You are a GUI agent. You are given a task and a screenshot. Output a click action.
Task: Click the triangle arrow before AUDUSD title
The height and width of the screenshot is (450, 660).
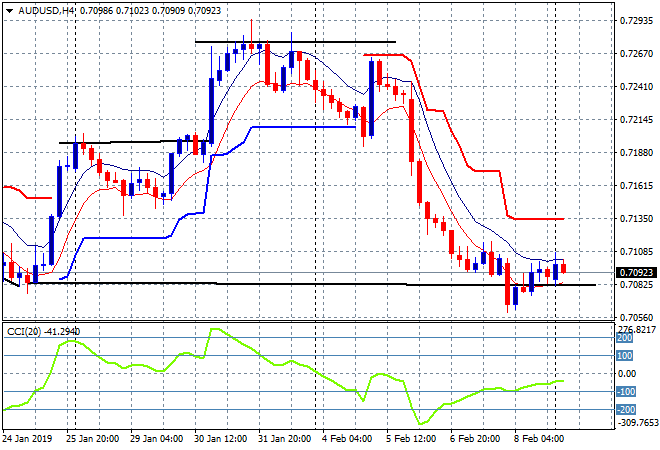pos(9,9)
